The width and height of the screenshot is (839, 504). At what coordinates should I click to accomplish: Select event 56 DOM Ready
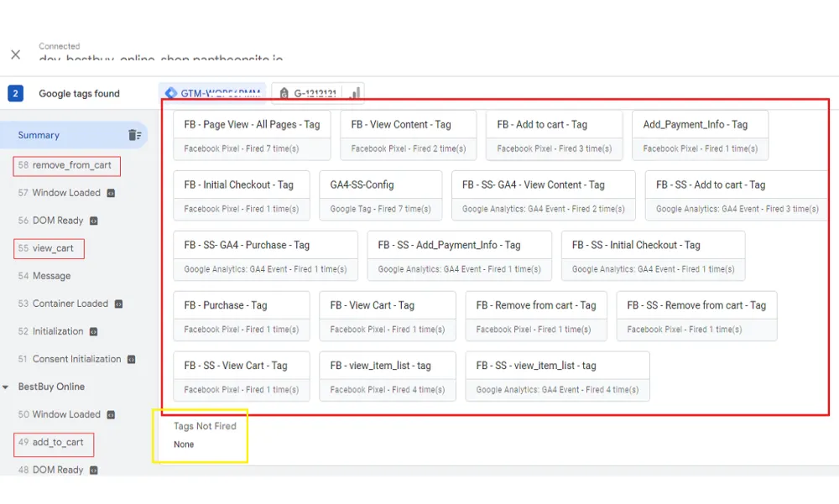(x=51, y=221)
